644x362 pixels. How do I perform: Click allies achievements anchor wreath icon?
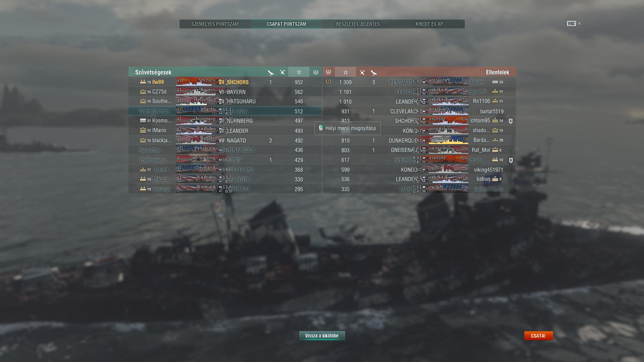coord(315,72)
